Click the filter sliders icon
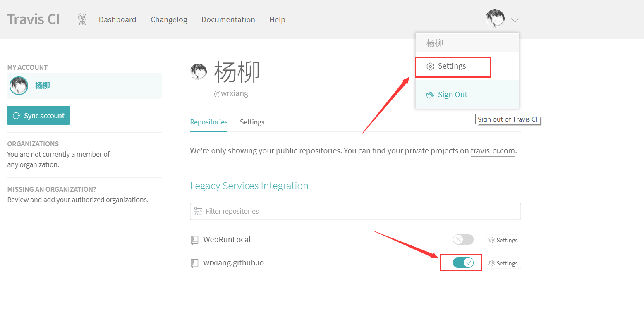Image resolution: width=644 pixels, height=317 pixels. click(198, 211)
